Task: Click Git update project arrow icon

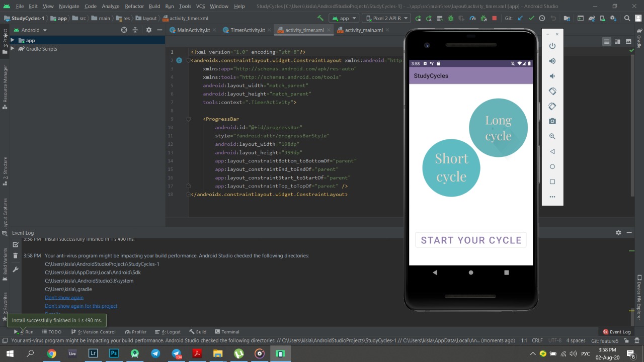Action: coord(520,18)
